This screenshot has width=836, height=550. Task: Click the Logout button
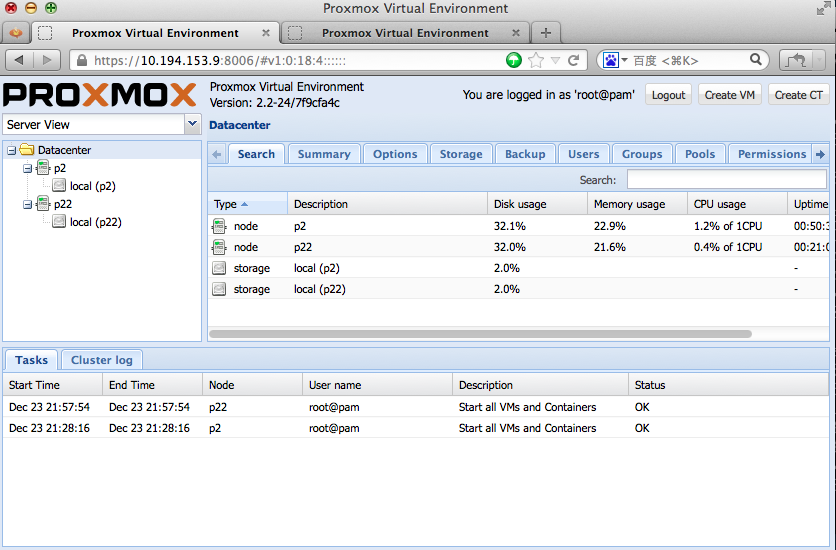click(668, 95)
